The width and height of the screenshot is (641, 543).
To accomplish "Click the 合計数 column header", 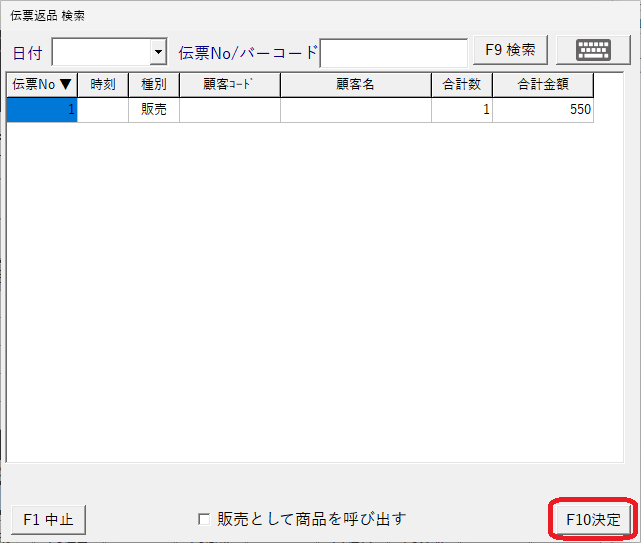I will point(462,85).
